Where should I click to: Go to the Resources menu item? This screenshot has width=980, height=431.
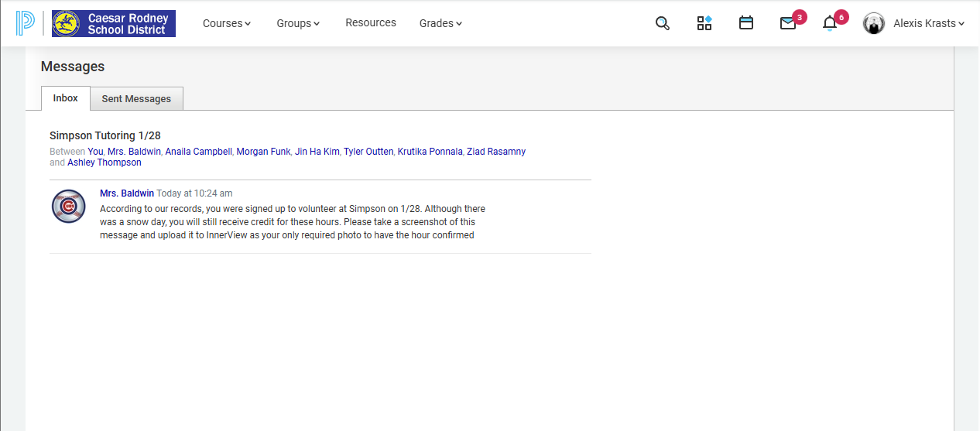pyautogui.click(x=371, y=22)
